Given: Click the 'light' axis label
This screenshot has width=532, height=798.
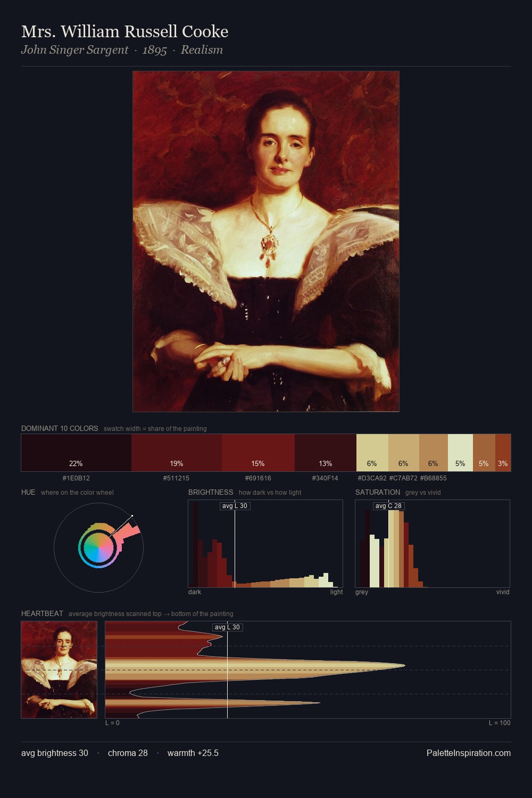Looking at the screenshot, I should click(x=337, y=592).
